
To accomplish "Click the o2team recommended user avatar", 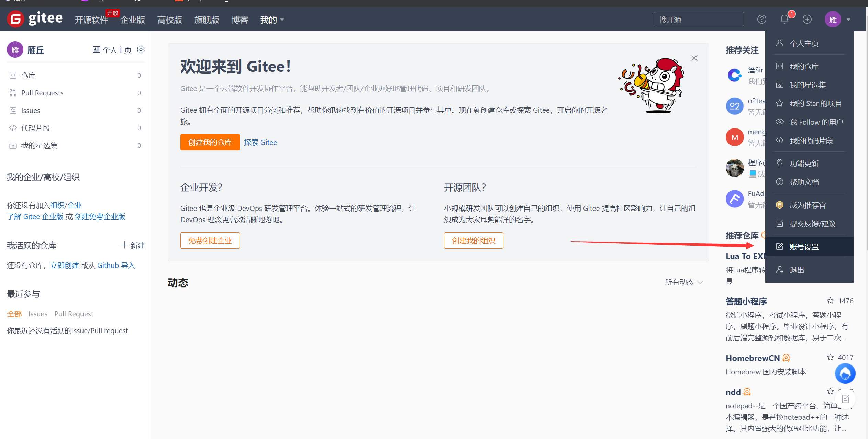I will (734, 106).
